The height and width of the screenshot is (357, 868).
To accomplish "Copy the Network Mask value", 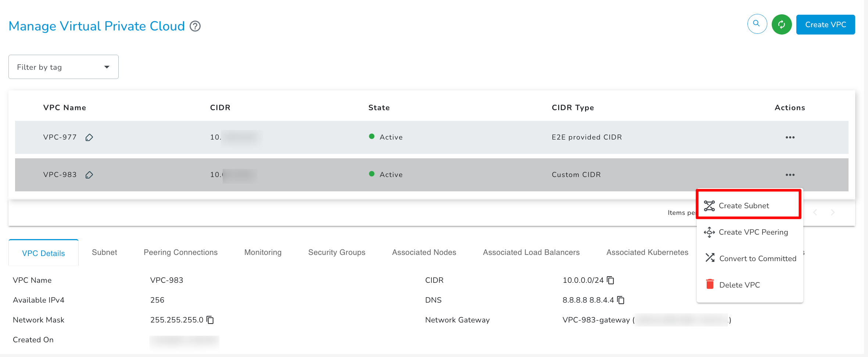I will coord(210,320).
